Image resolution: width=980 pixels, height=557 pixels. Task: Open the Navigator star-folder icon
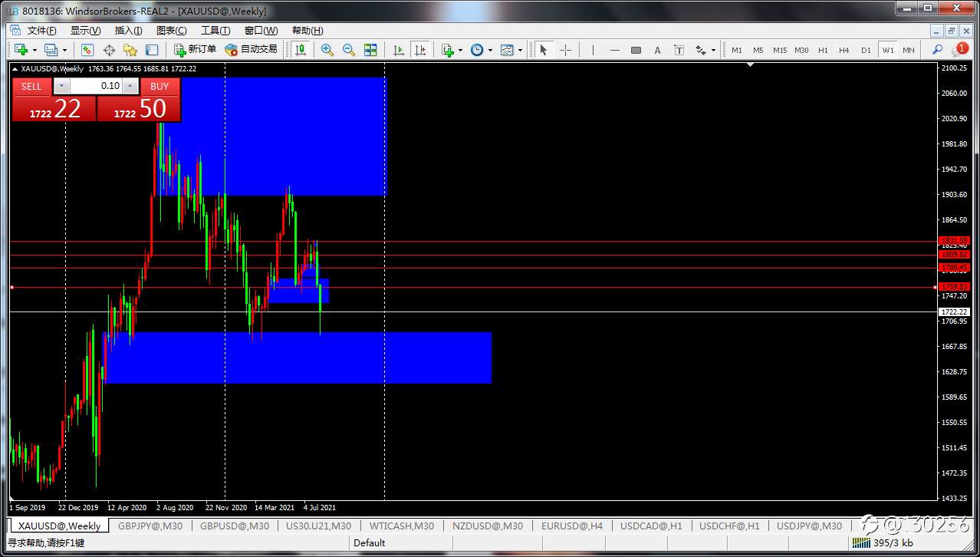click(x=130, y=50)
